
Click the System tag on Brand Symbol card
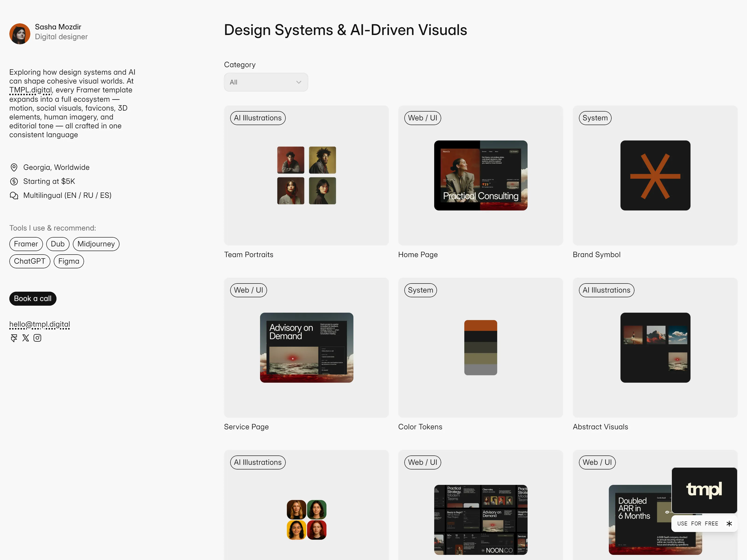point(595,118)
